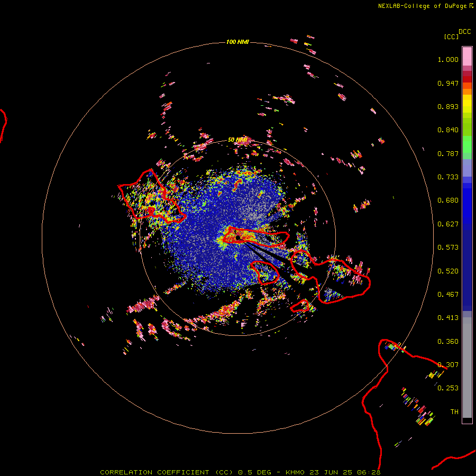Click the 0.627 scale value

(x=448, y=224)
